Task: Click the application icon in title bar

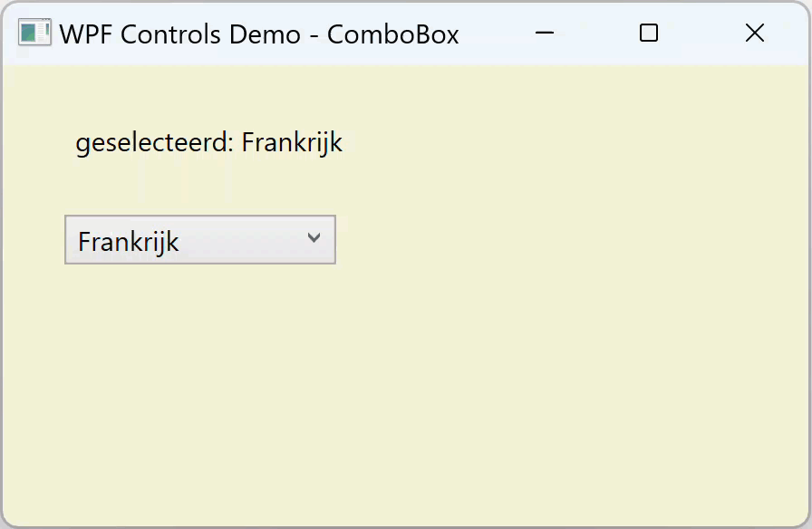Action: pyautogui.click(x=34, y=34)
